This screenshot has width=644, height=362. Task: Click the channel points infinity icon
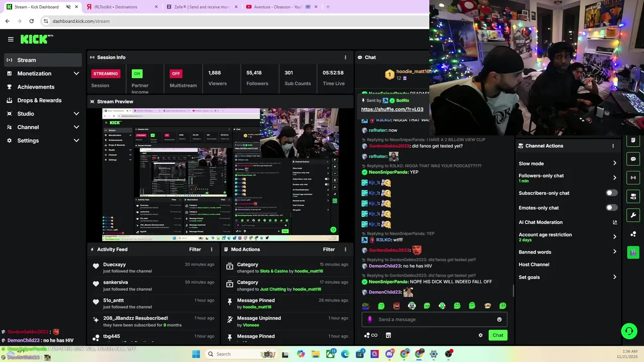click(x=371, y=335)
